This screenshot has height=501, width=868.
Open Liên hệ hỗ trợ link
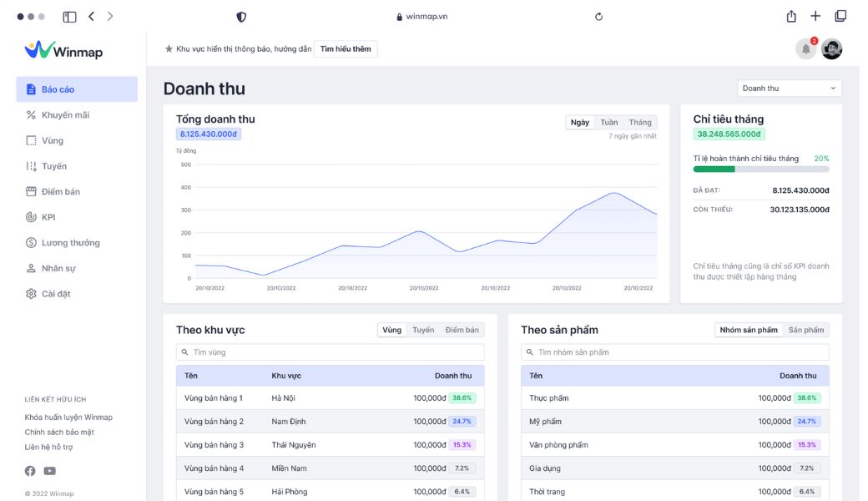point(48,448)
